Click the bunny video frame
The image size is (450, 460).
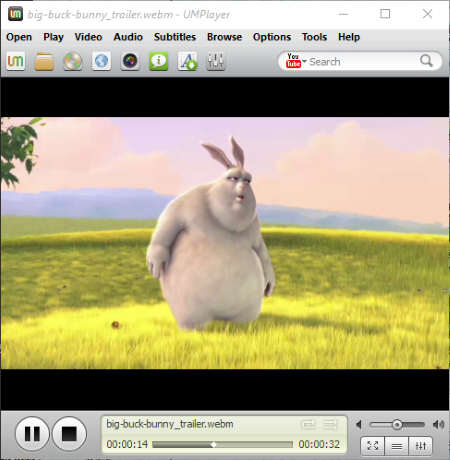[x=225, y=243]
